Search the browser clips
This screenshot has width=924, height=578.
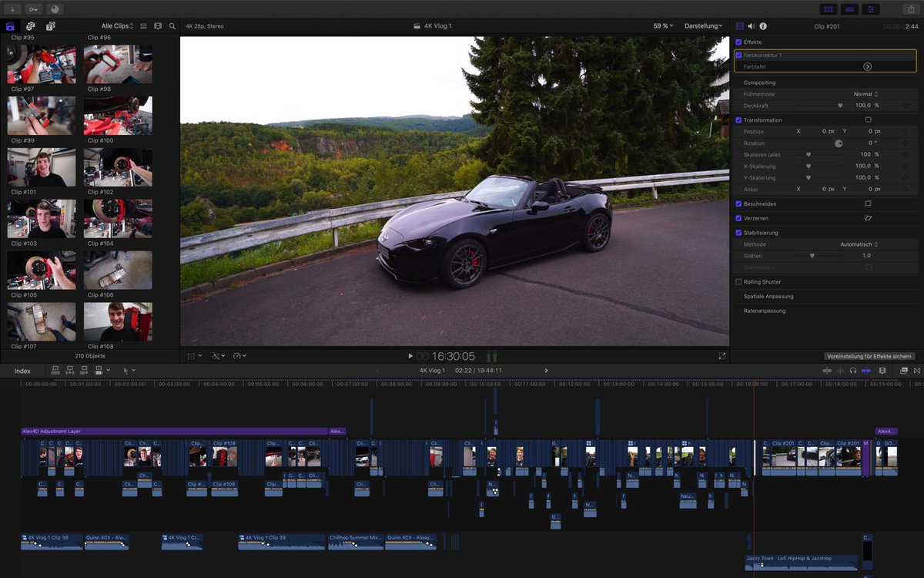[x=172, y=26]
